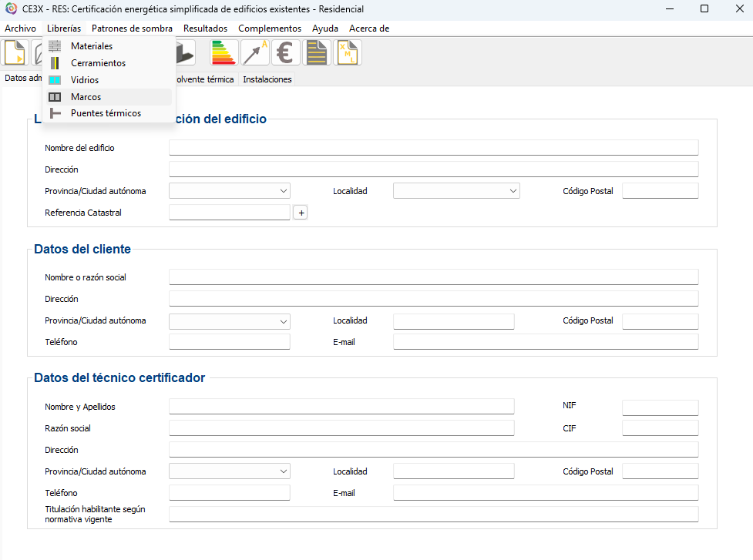Image resolution: width=753 pixels, height=560 pixels.
Task: Click Puentes térmicos in the menu
Action: tap(106, 113)
